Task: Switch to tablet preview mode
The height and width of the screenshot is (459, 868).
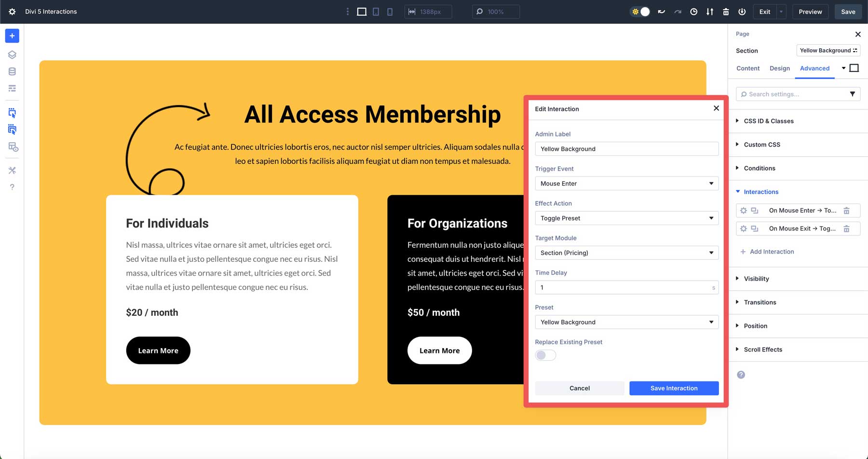Action: (x=375, y=11)
